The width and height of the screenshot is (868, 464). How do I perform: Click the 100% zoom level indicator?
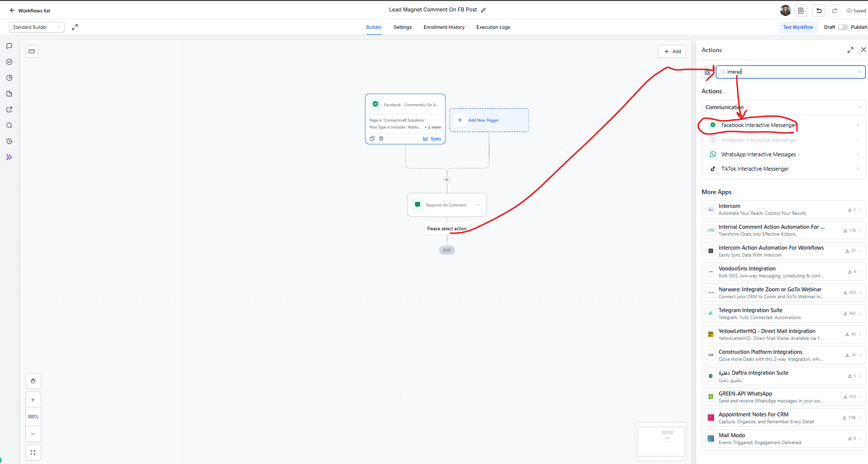(33, 417)
